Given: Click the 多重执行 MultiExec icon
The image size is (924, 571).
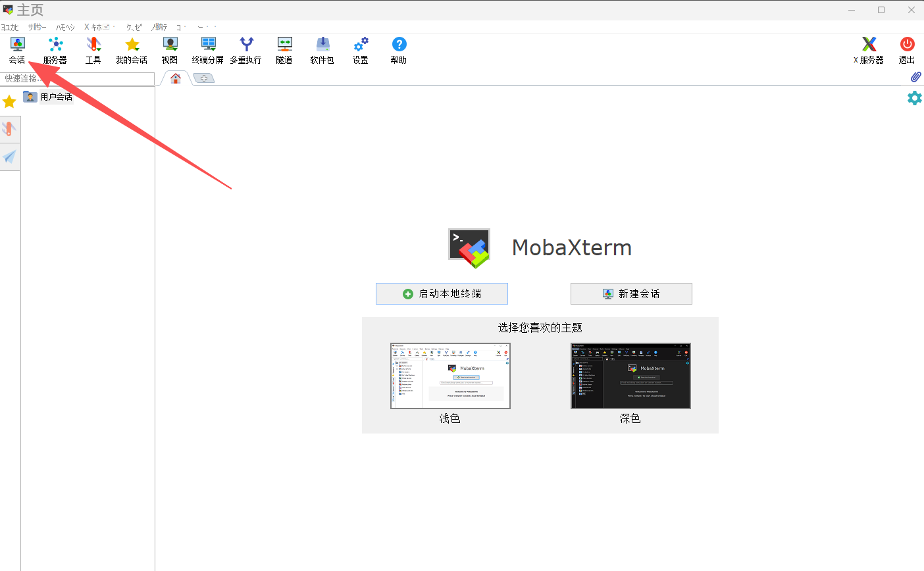Looking at the screenshot, I should 246,50.
